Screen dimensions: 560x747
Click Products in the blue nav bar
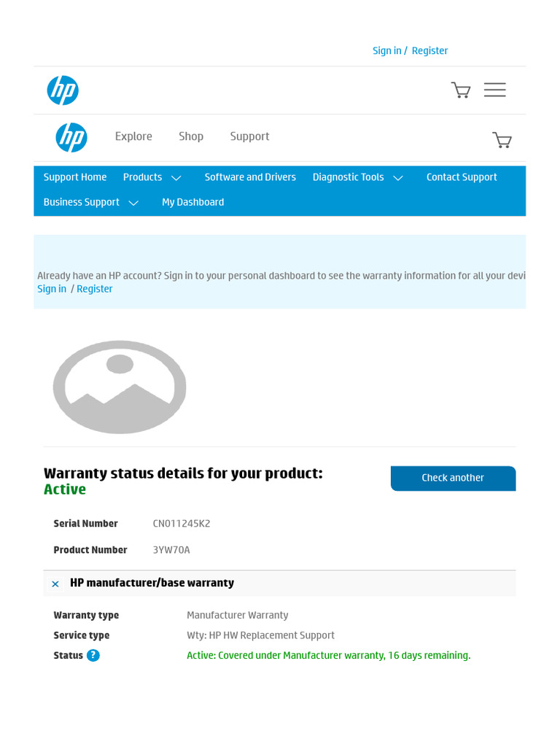142,177
